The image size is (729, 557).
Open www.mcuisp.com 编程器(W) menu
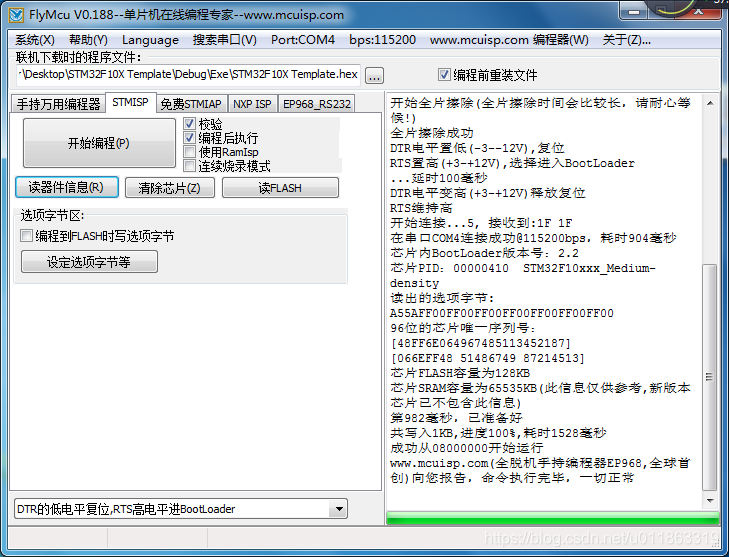pyautogui.click(x=509, y=40)
